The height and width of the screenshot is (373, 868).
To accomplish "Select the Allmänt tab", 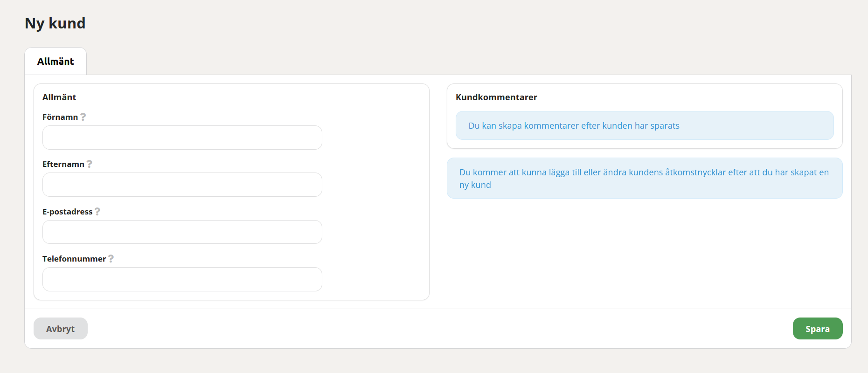I will (56, 61).
